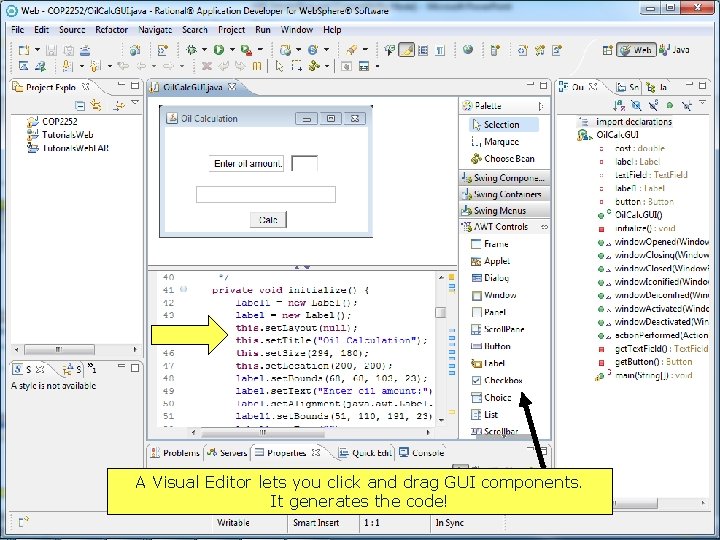
Task: Expand the Swing Menus palette drawer
Action: coord(504,211)
